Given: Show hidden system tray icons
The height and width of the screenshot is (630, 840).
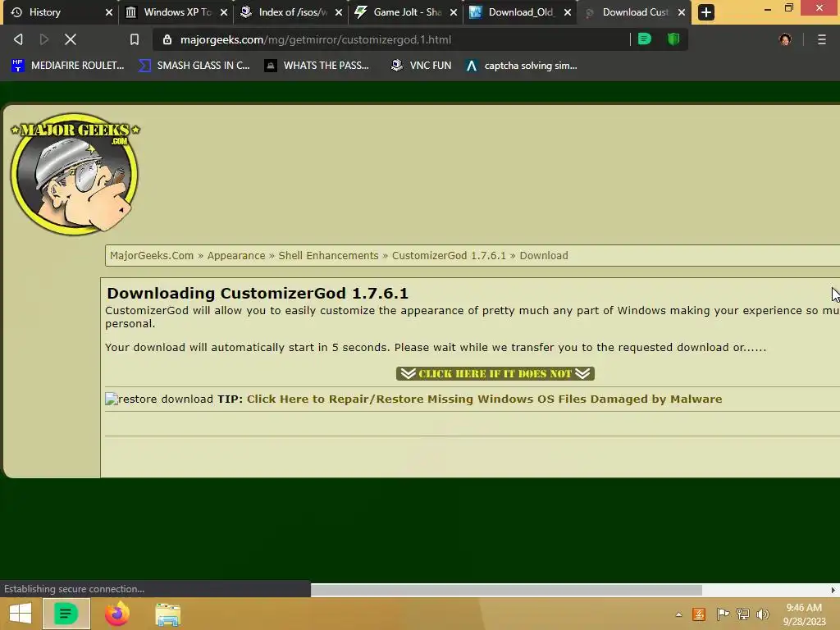Looking at the screenshot, I should click(x=678, y=614).
